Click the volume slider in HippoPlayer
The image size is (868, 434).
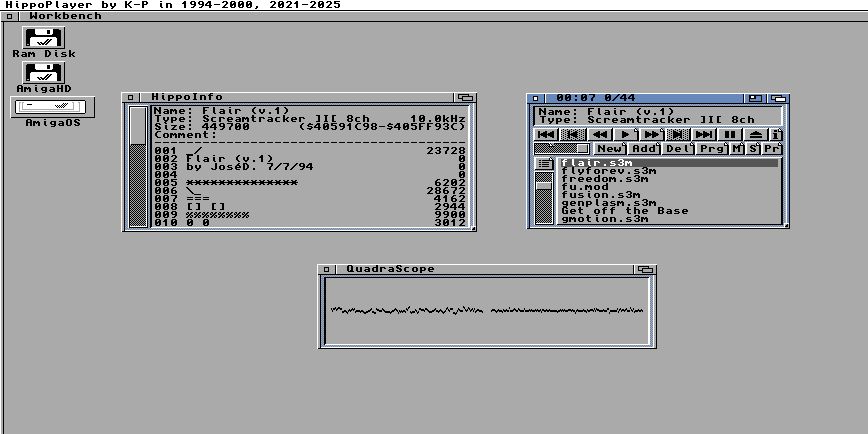click(x=562, y=148)
